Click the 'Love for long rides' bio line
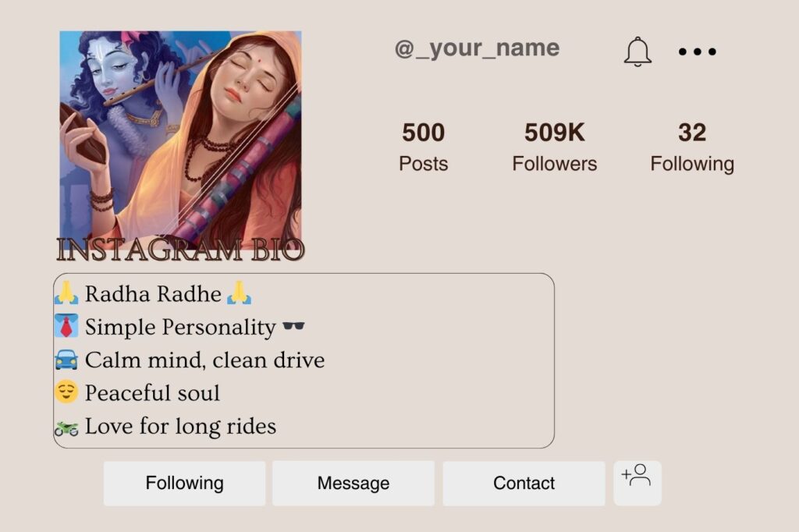This screenshot has width=799, height=532. (x=180, y=427)
